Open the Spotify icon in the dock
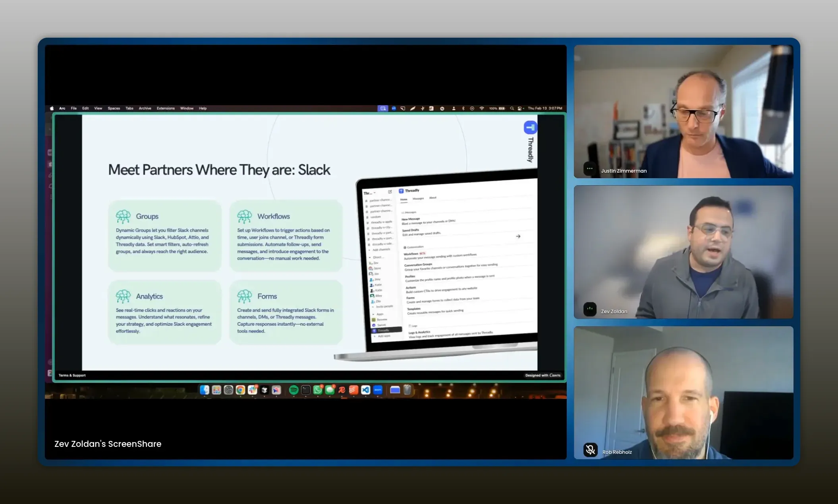 (x=293, y=390)
